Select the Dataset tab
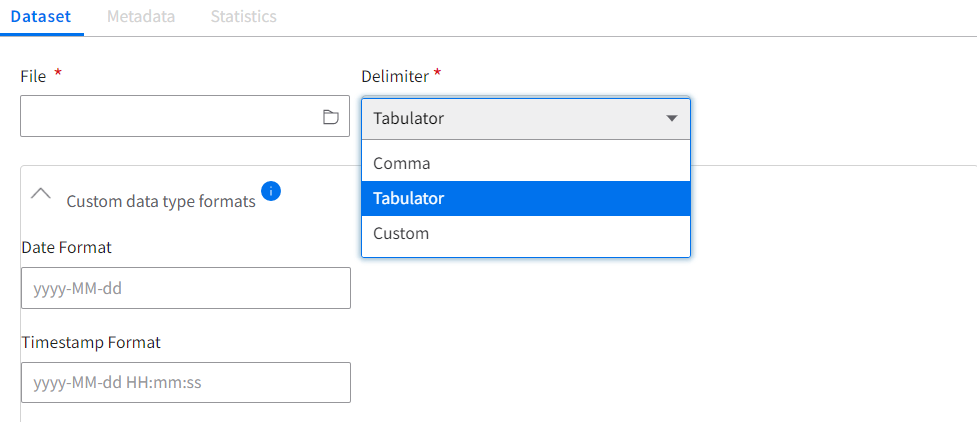The image size is (977, 422). pos(41,16)
